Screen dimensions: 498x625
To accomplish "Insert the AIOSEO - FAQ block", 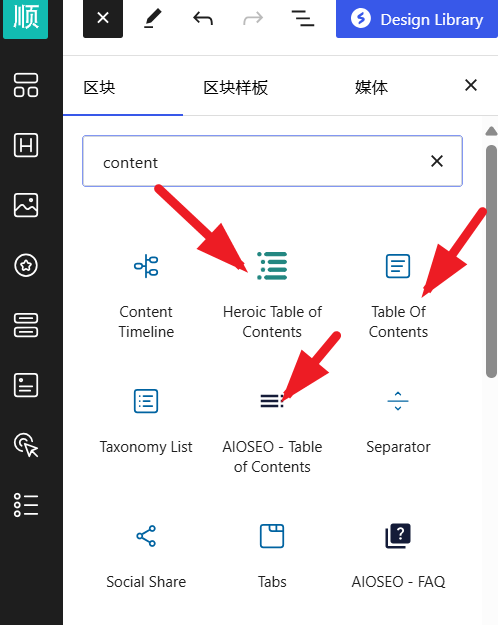I will click(x=398, y=558).
